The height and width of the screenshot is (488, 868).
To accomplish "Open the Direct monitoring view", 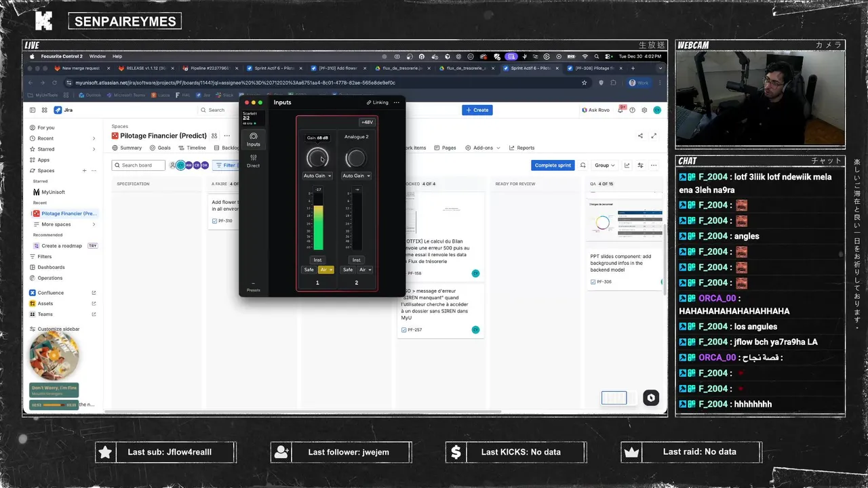I will [x=253, y=161].
